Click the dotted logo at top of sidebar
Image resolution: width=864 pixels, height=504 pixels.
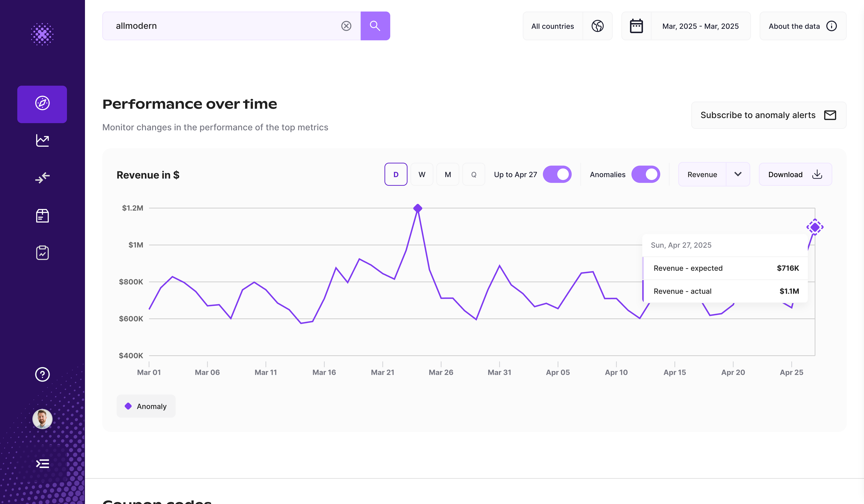42,34
